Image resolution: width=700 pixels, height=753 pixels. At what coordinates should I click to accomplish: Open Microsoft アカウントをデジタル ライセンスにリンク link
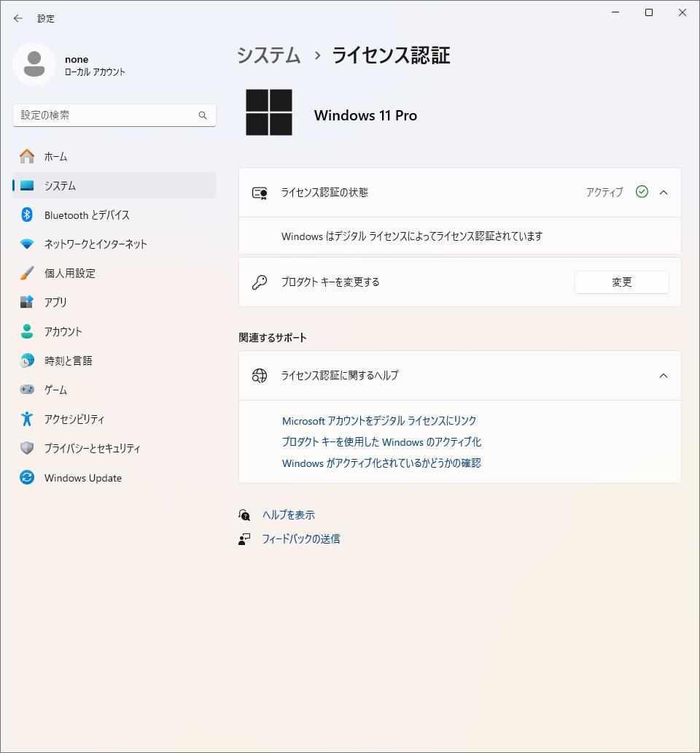379,421
